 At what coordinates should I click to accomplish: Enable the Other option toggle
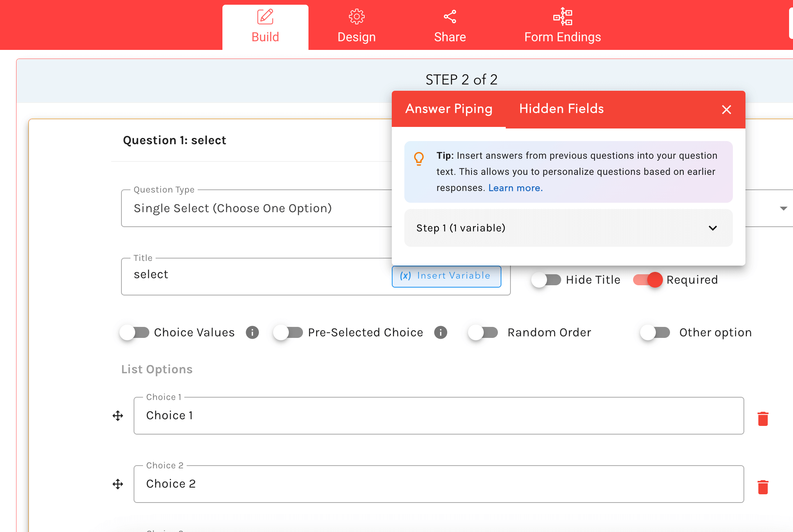655,332
